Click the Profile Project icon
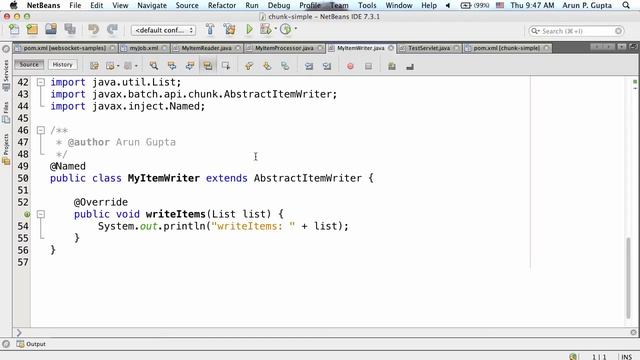The height and width of the screenshot is (360, 640). (x=286, y=29)
